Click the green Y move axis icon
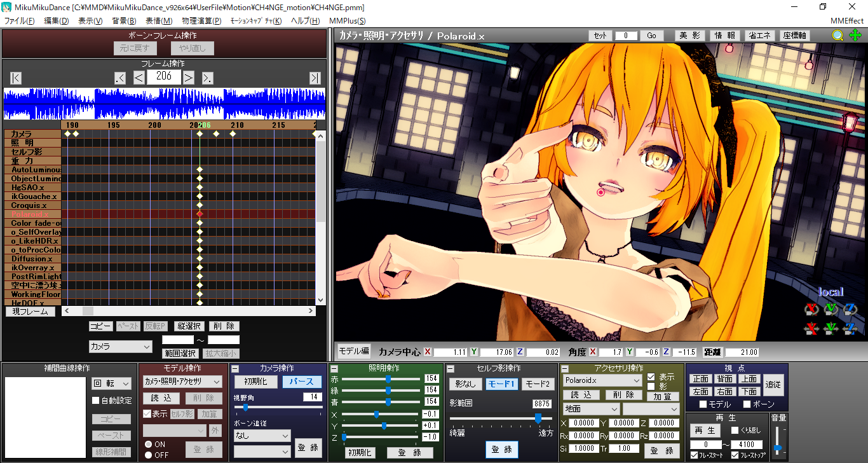Screen dimensions: 868x463 tap(831, 329)
